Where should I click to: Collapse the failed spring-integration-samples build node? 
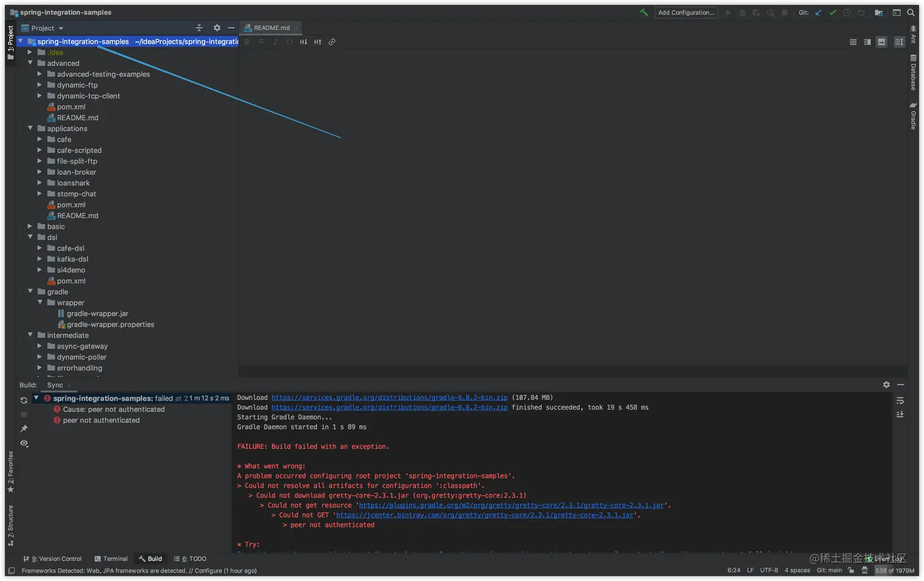tap(36, 398)
